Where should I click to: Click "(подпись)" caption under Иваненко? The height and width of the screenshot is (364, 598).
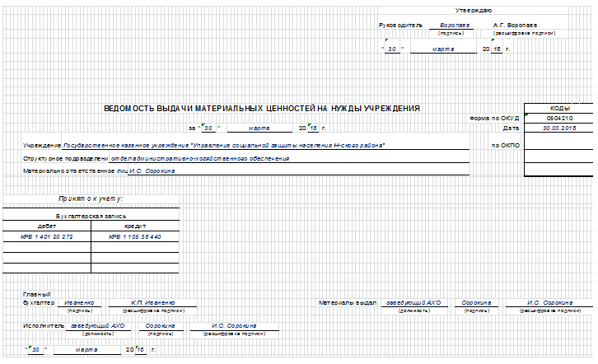coord(80,310)
